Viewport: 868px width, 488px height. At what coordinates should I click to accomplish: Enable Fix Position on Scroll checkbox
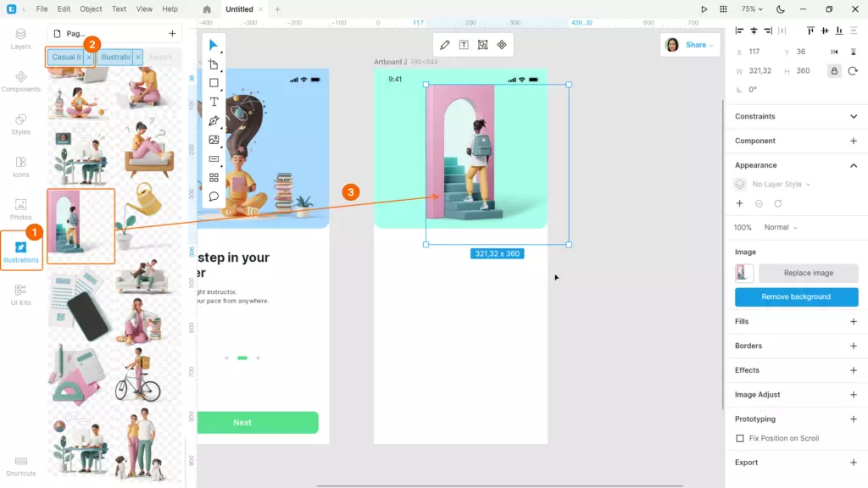(739, 438)
